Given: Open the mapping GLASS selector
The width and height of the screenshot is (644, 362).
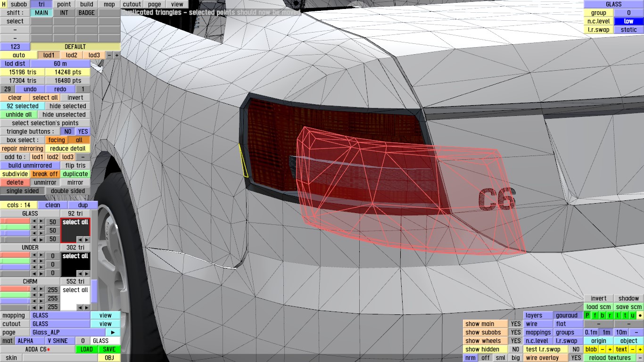Looking at the screenshot, I should pyautogui.click(x=60, y=315).
